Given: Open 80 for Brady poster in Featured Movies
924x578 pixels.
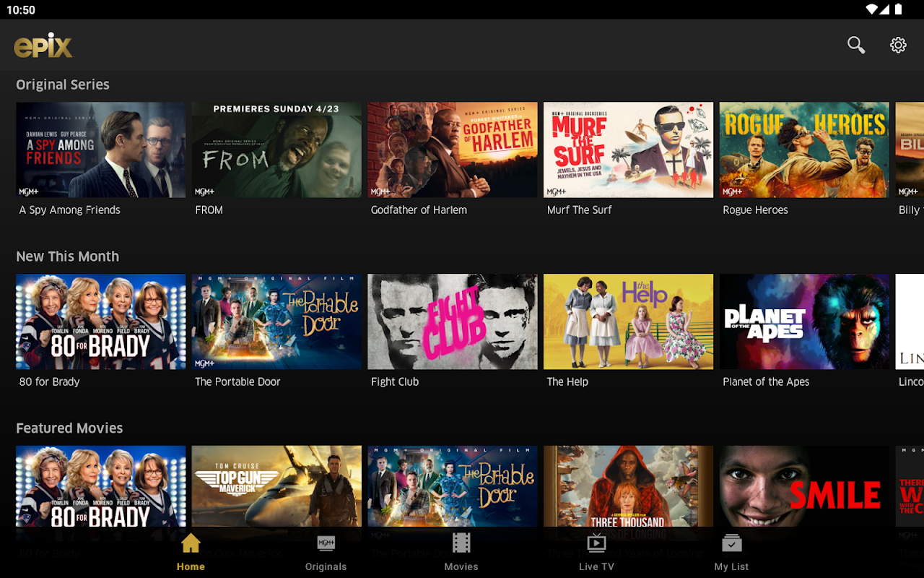Looking at the screenshot, I should pos(101,486).
